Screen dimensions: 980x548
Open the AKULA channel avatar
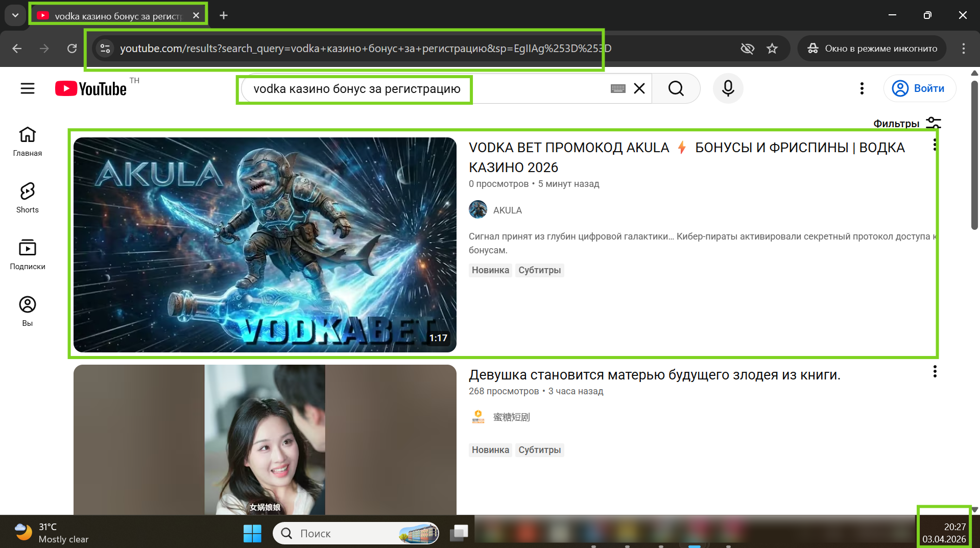pyautogui.click(x=478, y=210)
